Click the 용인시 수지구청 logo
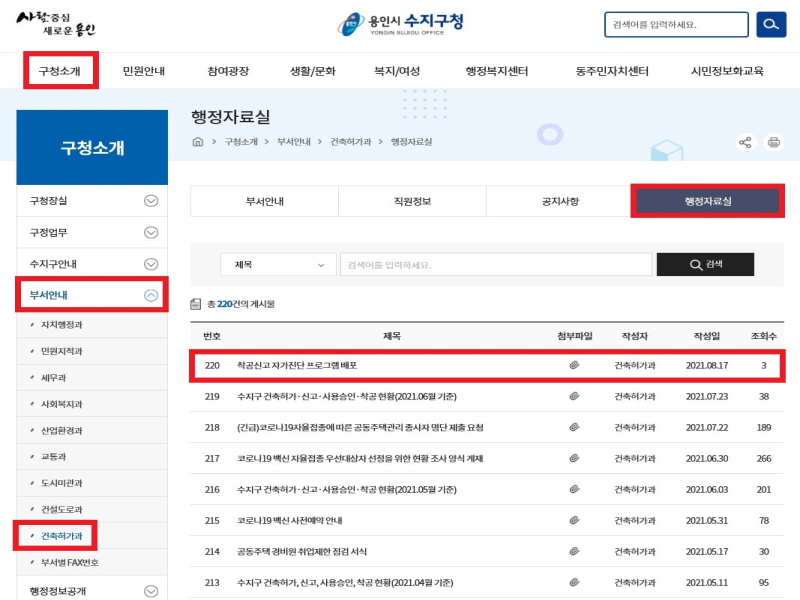The width and height of the screenshot is (800, 600). (400, 23)
